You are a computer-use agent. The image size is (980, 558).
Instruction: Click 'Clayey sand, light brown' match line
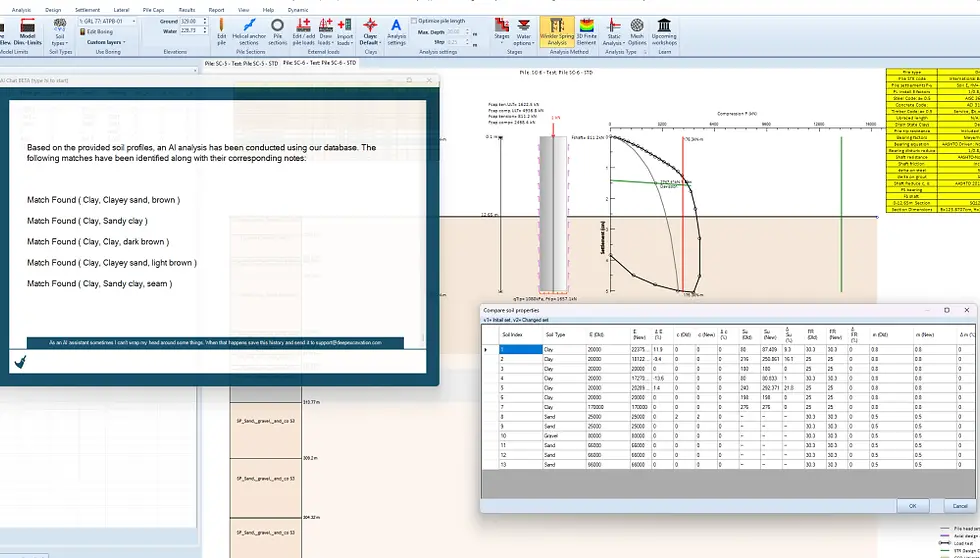(112, 262)
